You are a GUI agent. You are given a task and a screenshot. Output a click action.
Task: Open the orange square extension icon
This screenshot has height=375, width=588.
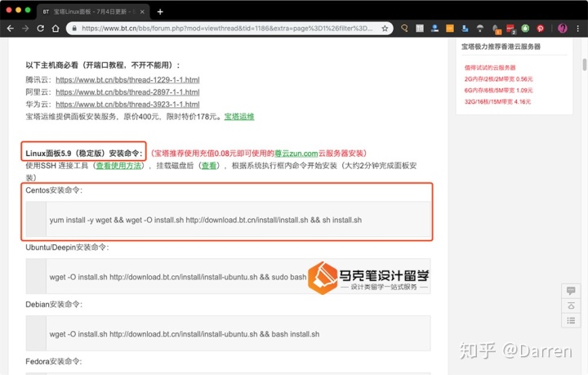click(450, 29)
